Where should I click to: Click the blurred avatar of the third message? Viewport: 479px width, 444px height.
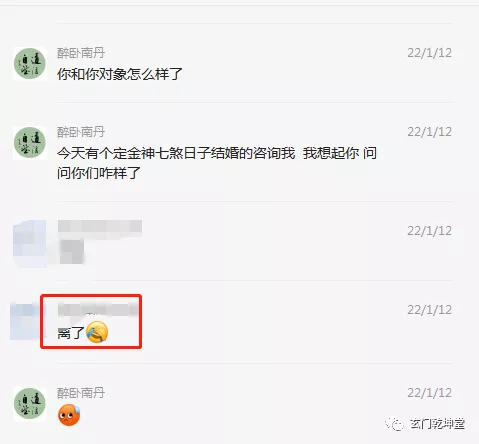pyautogui.click(x=30, y=243)
